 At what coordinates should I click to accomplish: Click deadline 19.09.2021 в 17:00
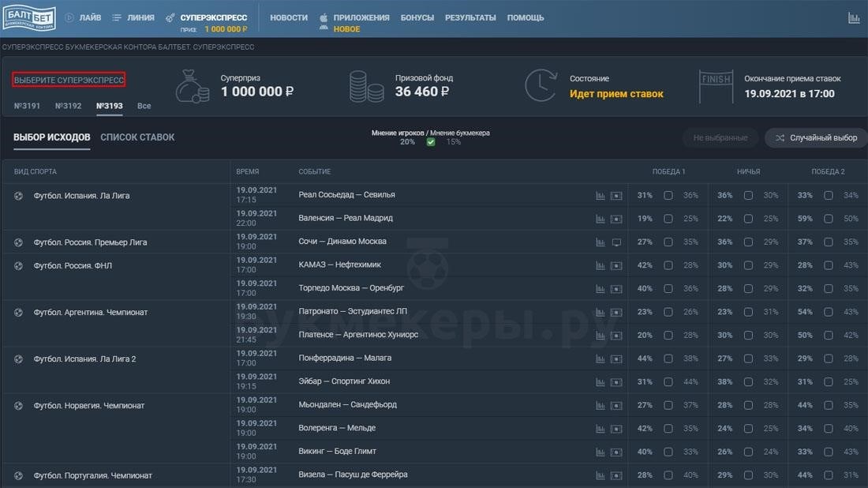[789, 94]
